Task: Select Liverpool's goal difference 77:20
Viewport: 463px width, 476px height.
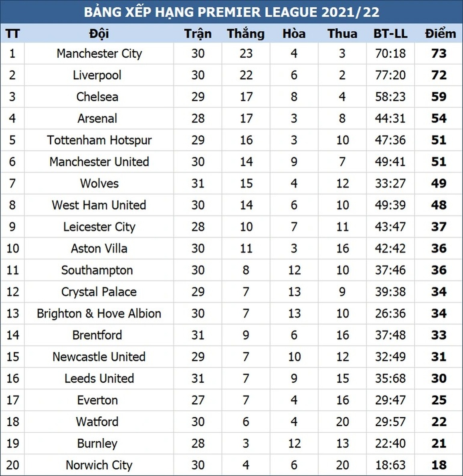Action: tap(390, 75)
